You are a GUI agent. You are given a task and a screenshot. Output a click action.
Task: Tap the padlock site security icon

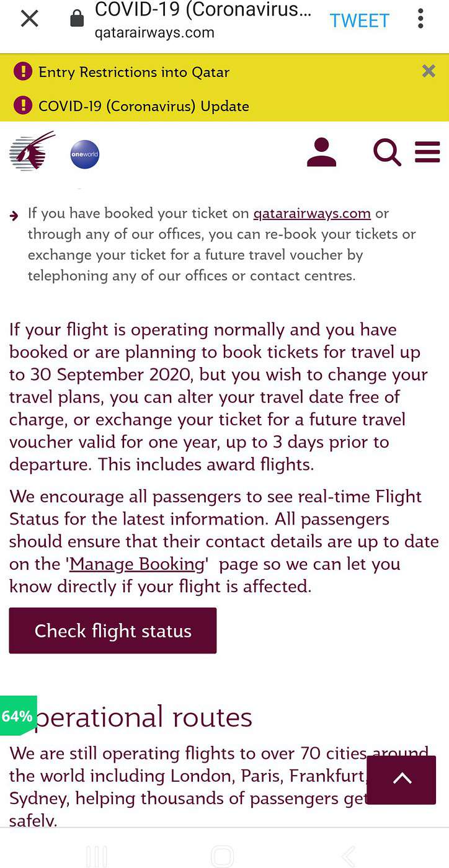coord(77,19)
